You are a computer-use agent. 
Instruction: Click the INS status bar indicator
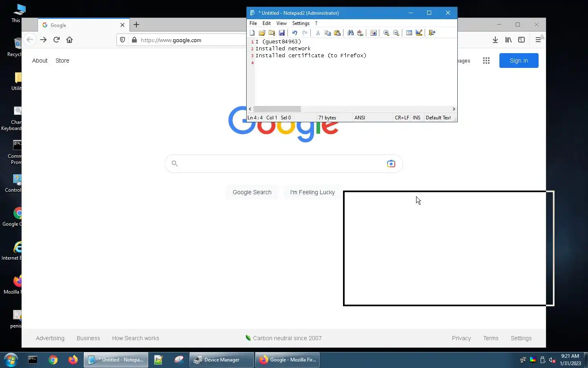click(x=416, y=118)
